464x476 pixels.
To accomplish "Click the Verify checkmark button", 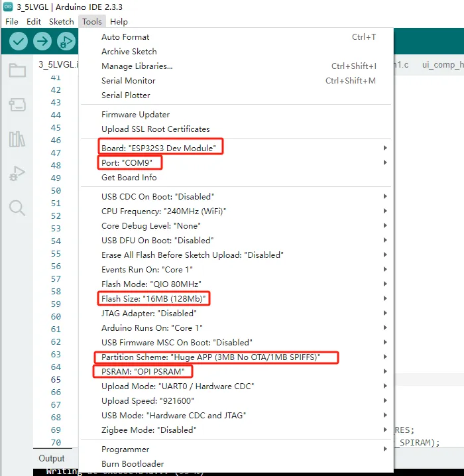I will [18, 41].
